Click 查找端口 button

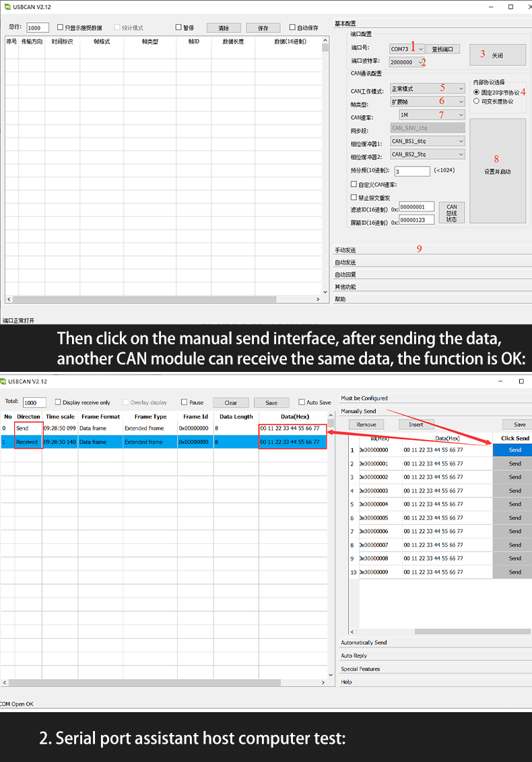[442, 49]
